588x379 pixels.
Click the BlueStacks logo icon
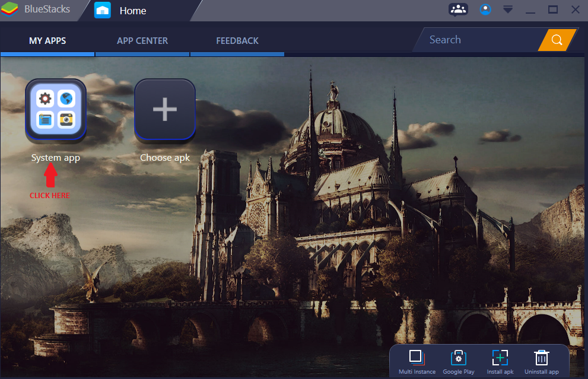[x=9, y=9]
